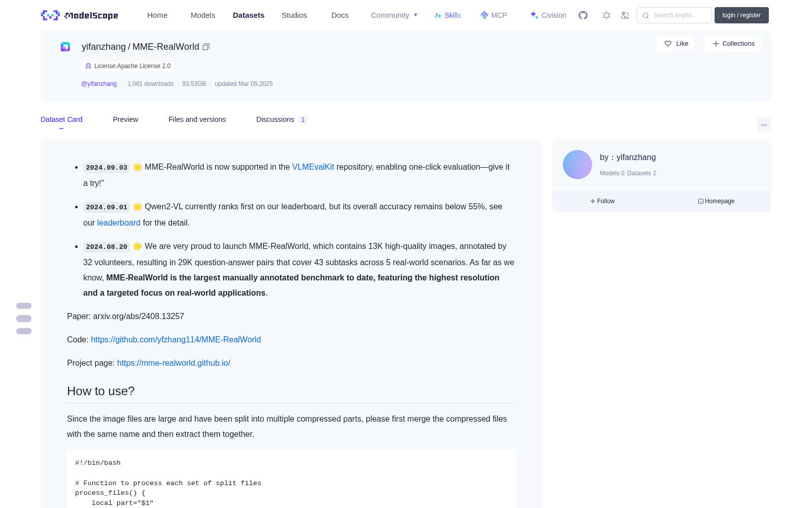812x508 pixels.
Task: Go to the Home page
Action: (x=157, y=15)
